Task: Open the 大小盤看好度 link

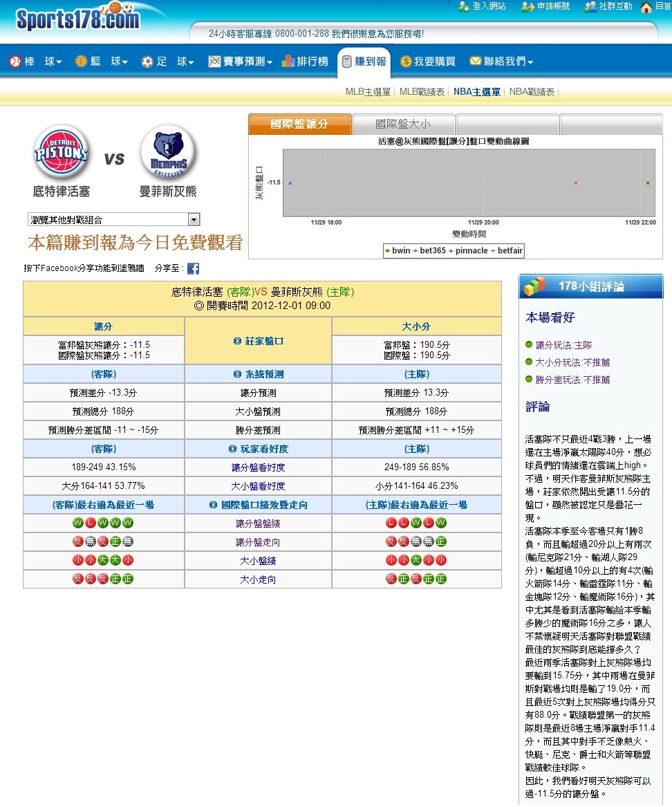Action: coord(259,486)
